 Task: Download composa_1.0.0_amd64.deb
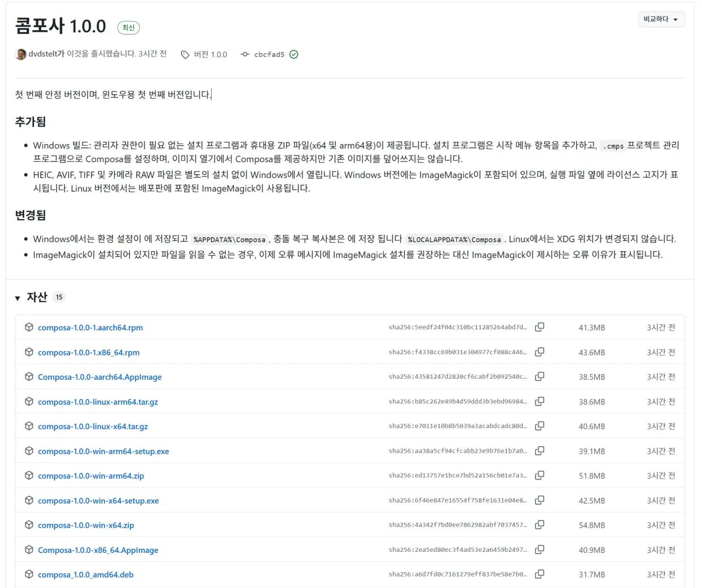(86, 575)
